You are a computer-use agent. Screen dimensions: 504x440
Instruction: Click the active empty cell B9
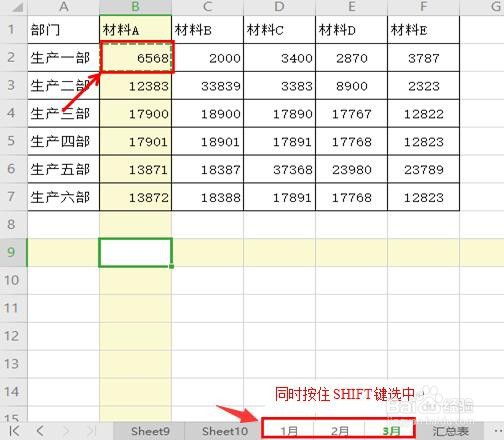(135, 252)
